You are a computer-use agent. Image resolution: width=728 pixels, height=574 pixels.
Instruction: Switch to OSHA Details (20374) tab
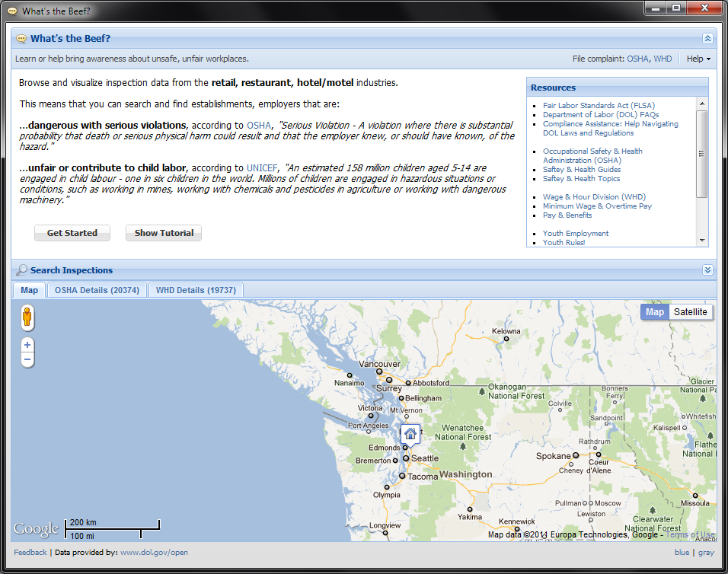97,290
